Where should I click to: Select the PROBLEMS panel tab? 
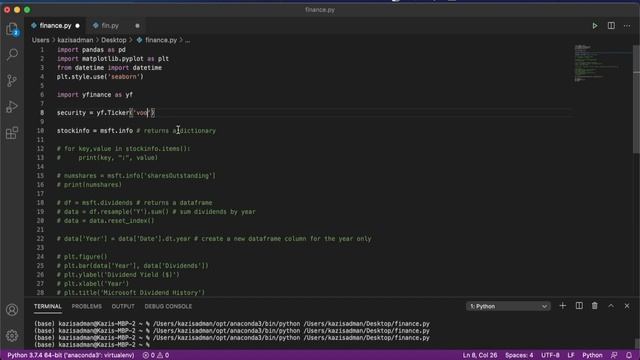coord(87,306)
